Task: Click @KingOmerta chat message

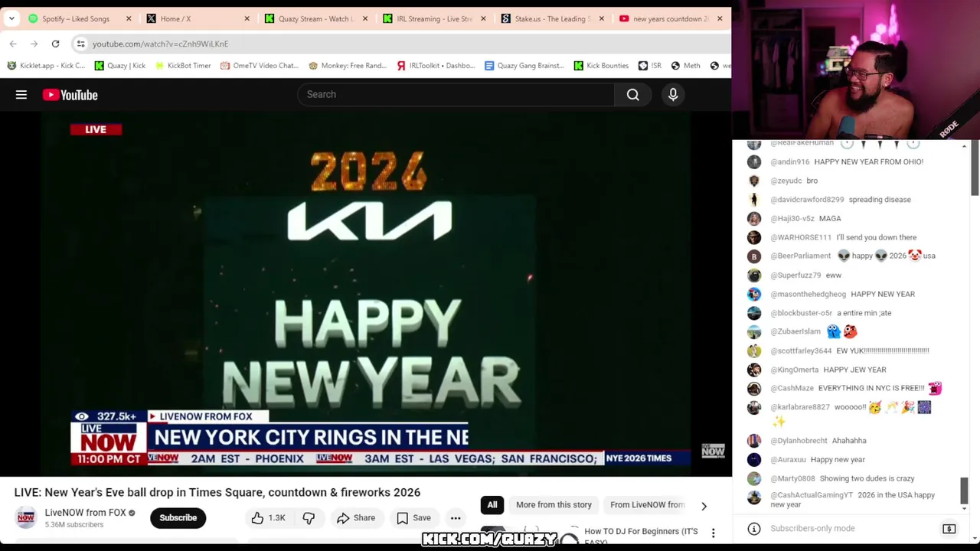Action: [x=854, y=370]
